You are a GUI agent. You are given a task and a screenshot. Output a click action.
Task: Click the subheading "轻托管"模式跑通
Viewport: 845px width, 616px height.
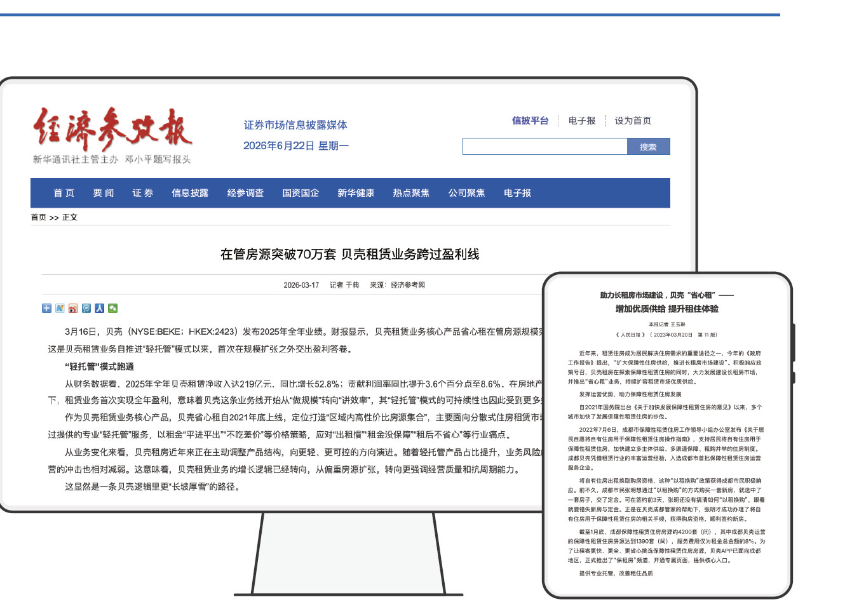click(x=99, y=366)
